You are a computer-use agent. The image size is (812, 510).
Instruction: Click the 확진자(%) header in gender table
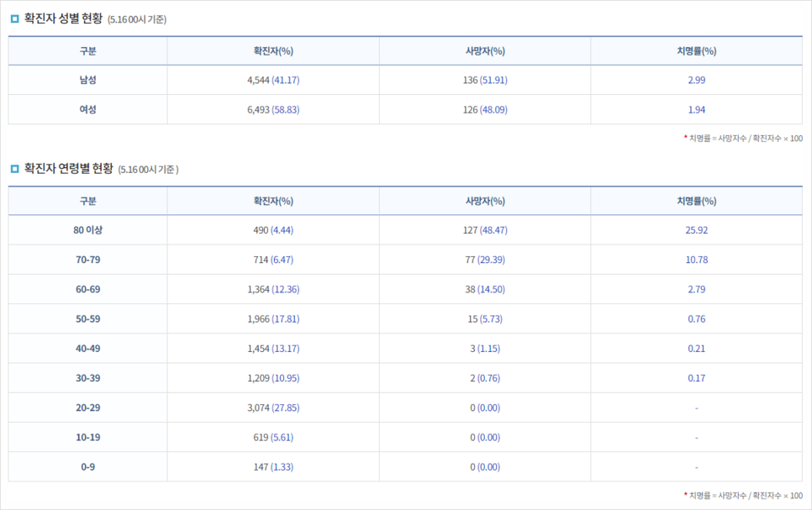coord(273,50)
